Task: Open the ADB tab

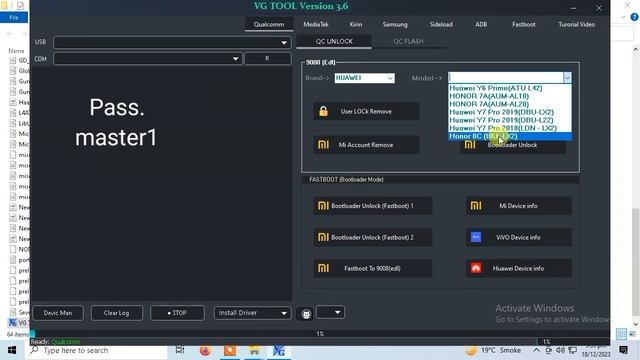Action: (x=481, y=24)
